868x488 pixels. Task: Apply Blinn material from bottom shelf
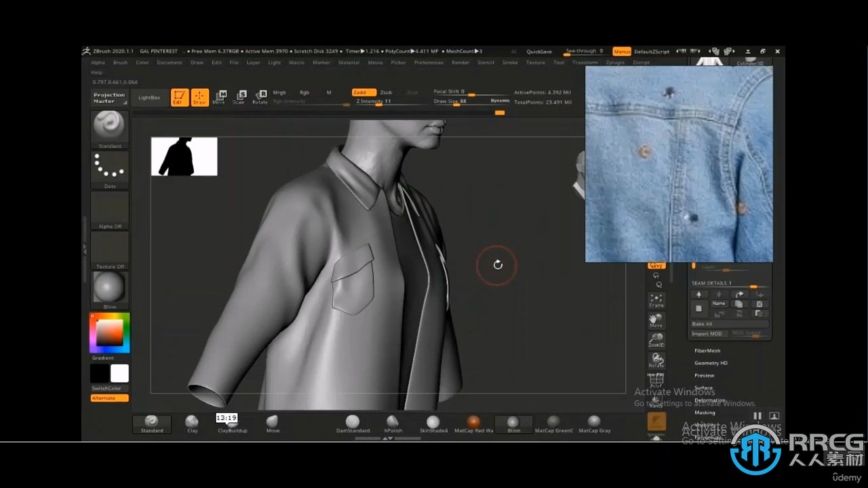click(514, 424)
